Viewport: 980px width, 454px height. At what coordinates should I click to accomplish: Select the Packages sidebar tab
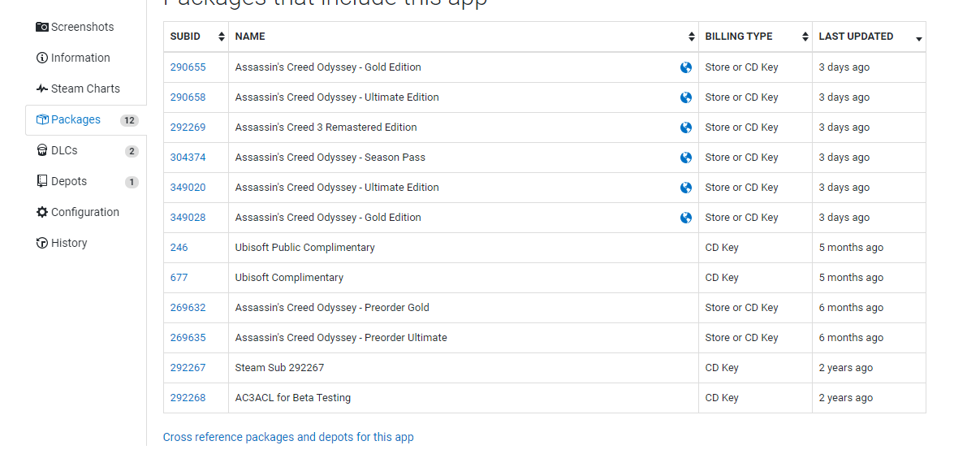click(86, 119)
